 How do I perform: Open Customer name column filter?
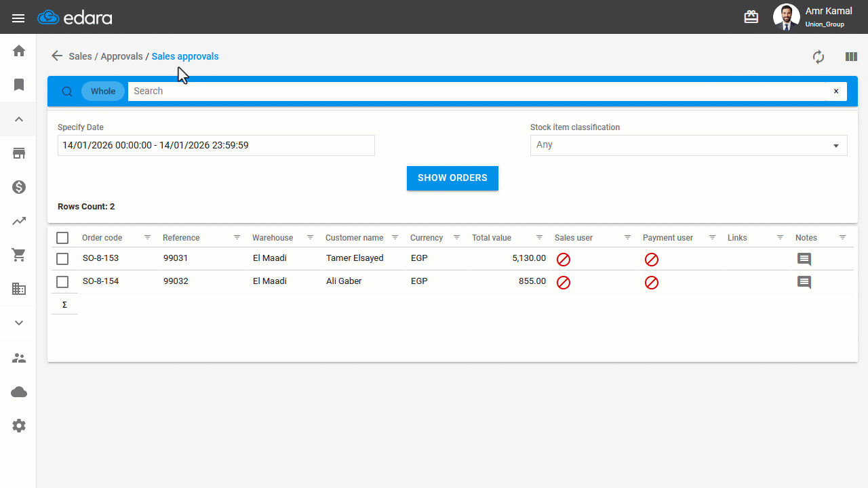[395, 238]
